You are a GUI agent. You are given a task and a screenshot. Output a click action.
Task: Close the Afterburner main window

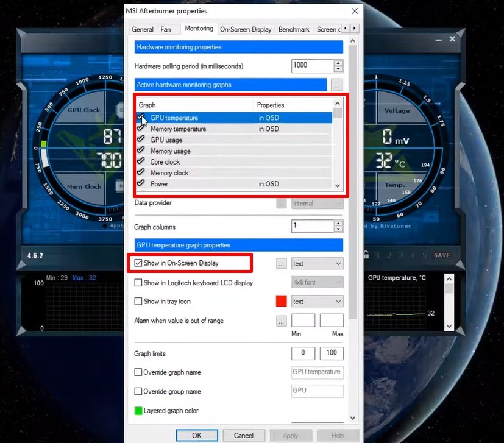[452, 39]
